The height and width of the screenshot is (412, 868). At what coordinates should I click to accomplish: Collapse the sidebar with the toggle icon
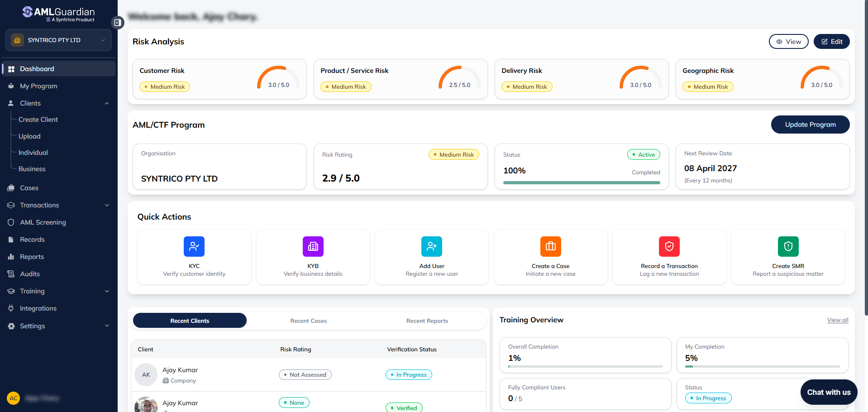coord(117,22)
